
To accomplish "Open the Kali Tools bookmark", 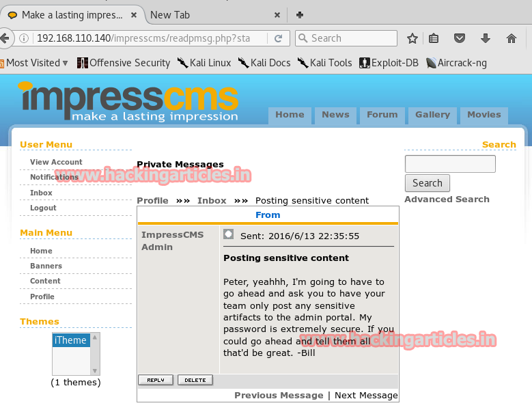I will click(x=324, y=63).
